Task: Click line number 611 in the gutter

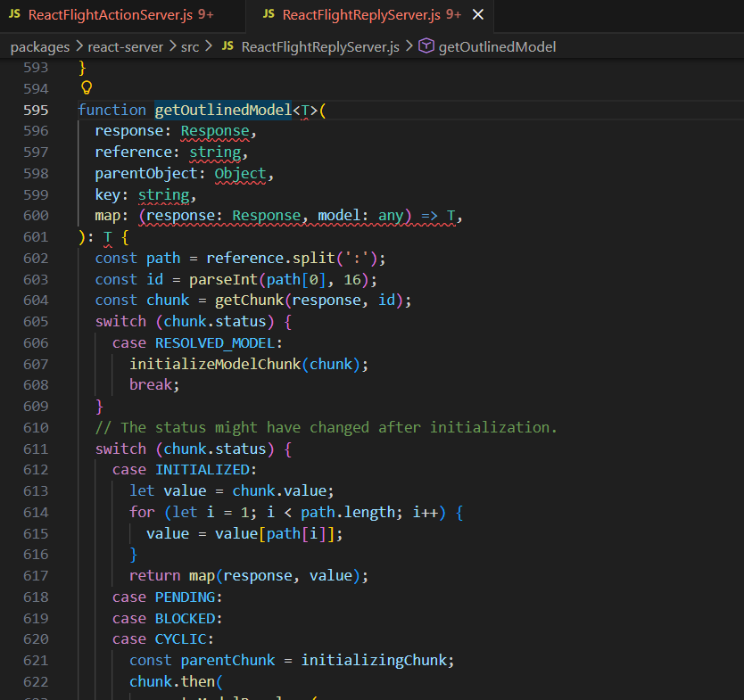Action: [x=36, y=449]
